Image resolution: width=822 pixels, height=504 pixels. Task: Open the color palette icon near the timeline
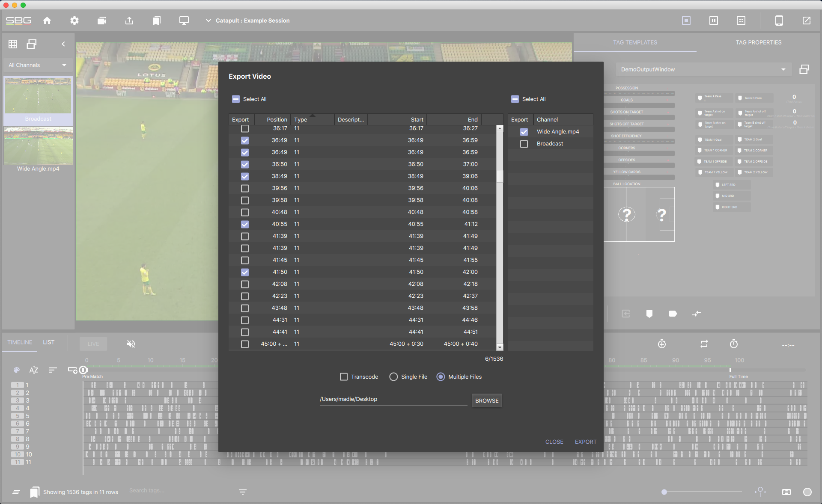pos(17,370)
